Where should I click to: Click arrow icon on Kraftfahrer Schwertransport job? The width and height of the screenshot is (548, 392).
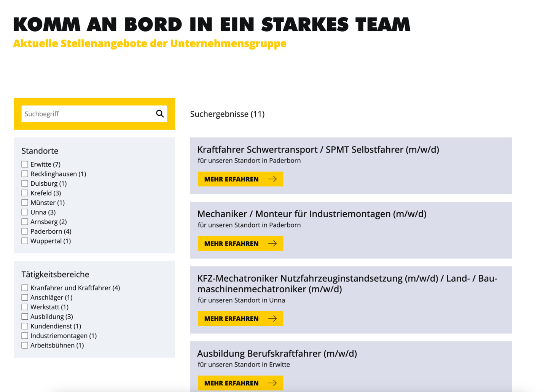[272, 179]
